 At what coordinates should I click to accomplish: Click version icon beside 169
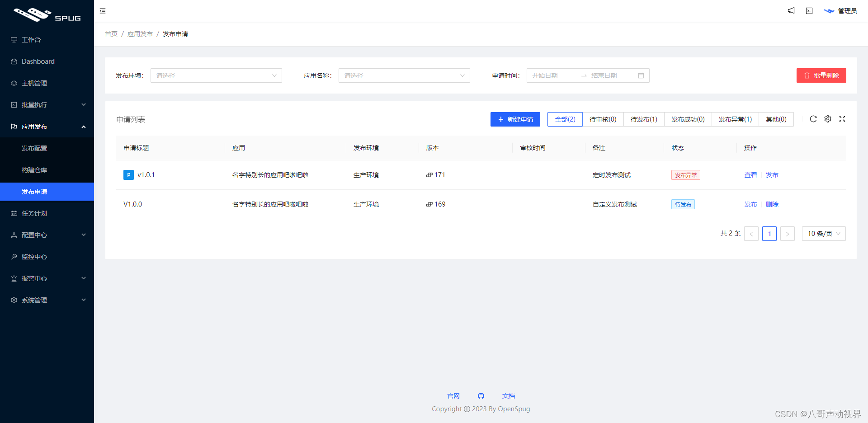[429, 204]
